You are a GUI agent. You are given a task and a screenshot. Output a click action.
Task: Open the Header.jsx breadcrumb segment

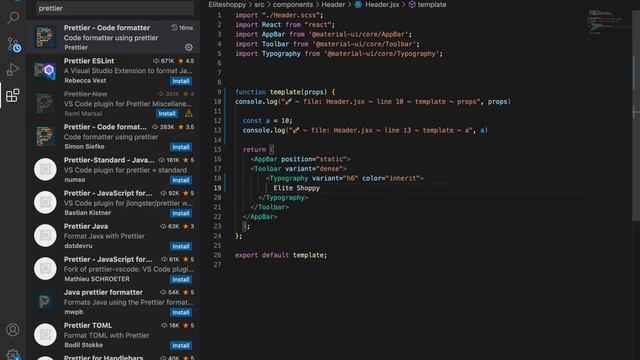pos(382,4)
